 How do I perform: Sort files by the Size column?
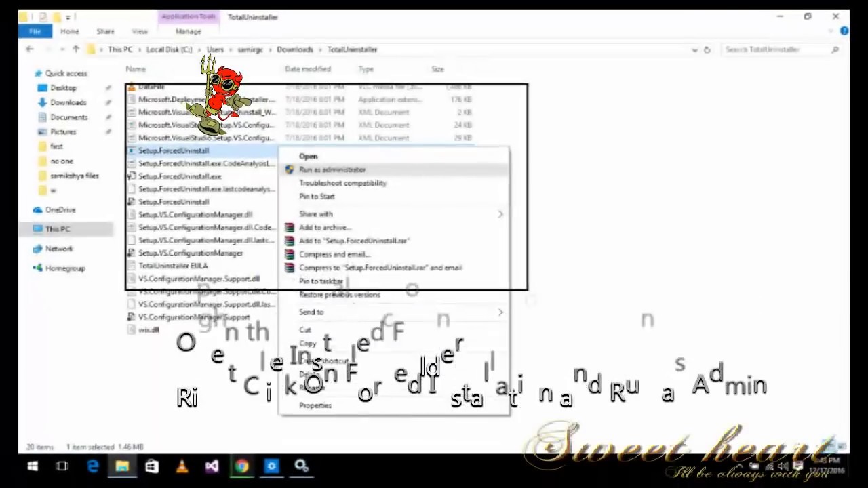click(438, 69)
